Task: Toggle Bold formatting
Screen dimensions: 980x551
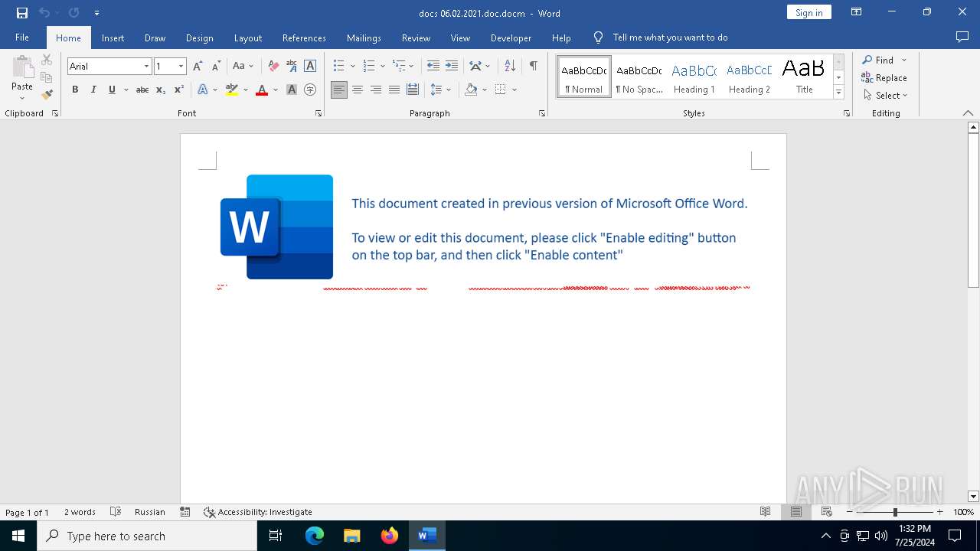Action: (75, 90)
